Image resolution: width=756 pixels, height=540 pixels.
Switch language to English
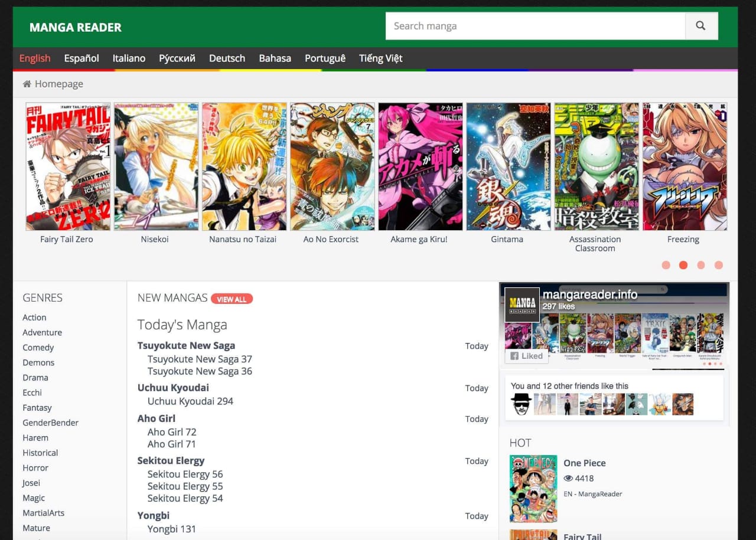[35, 58]
